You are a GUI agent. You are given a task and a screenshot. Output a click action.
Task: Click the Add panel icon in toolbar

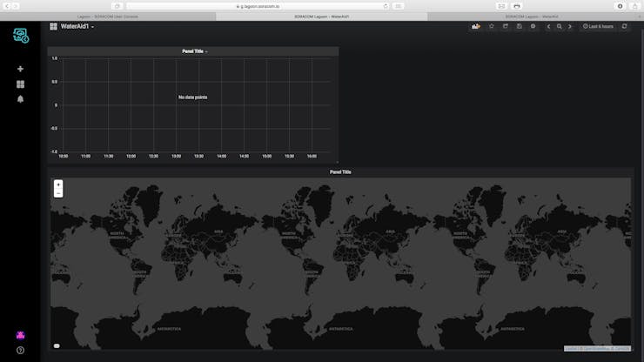point(476,26)
